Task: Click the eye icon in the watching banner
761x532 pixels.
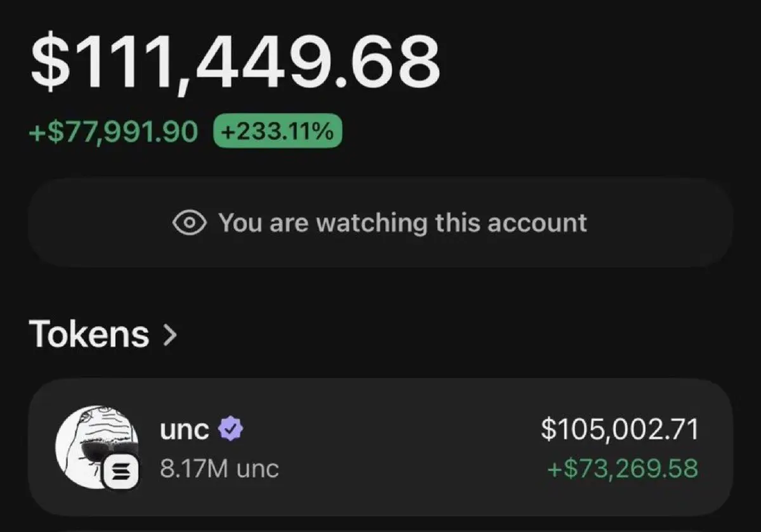Action: point(190,223)
